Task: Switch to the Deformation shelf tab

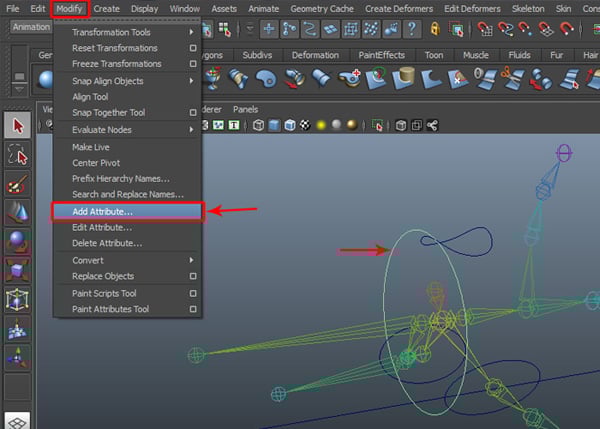Action: click(315, 55)
